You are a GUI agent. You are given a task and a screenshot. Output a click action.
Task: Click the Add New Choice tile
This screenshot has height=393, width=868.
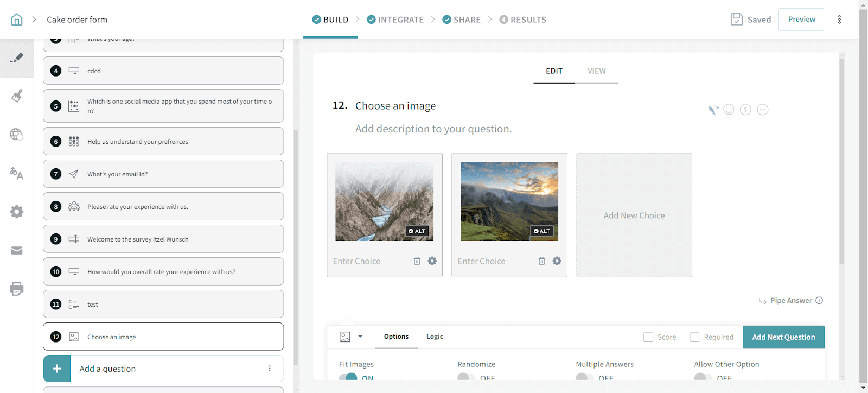click(x=634, y=215)
